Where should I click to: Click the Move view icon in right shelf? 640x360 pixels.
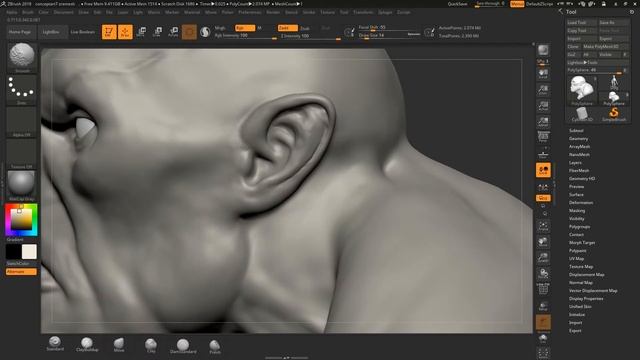[543, 242]
